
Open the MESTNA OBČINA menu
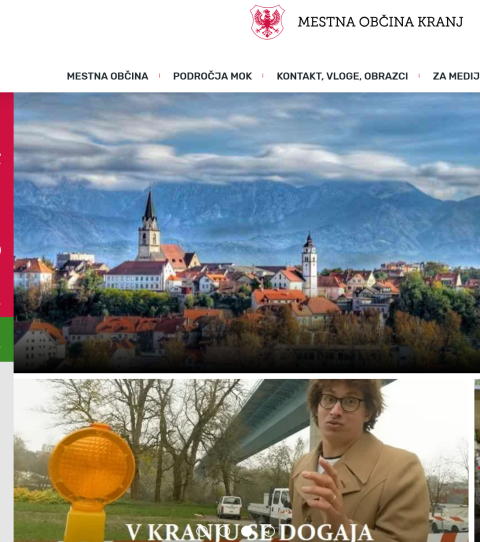point(107,76)
